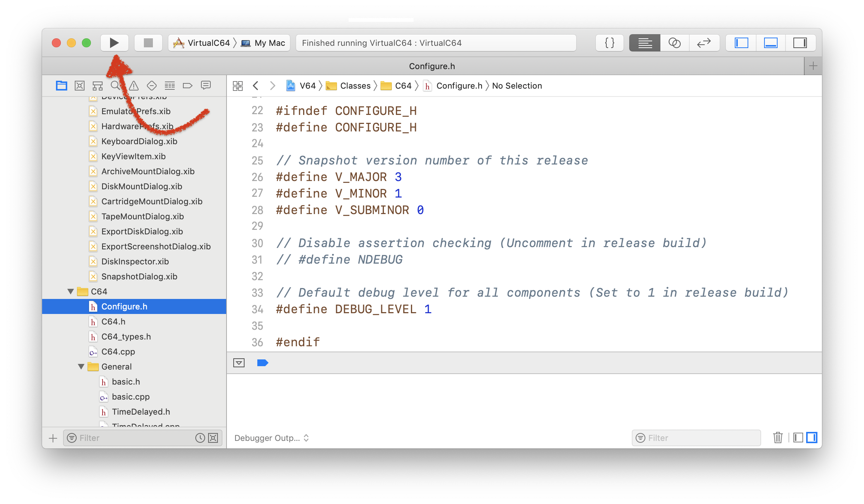Show the version editor
This screenshot has height=504, width=864.
(x=704, y=43)
